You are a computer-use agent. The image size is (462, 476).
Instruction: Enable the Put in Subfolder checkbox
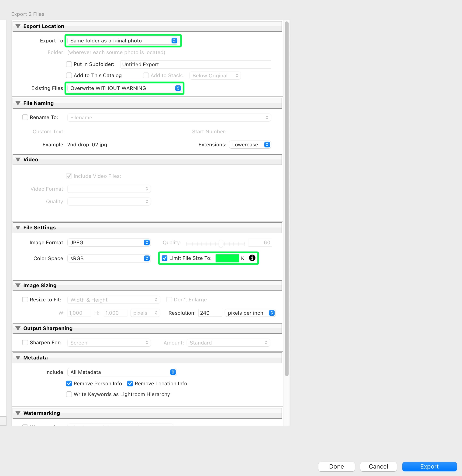coord(69,64)
